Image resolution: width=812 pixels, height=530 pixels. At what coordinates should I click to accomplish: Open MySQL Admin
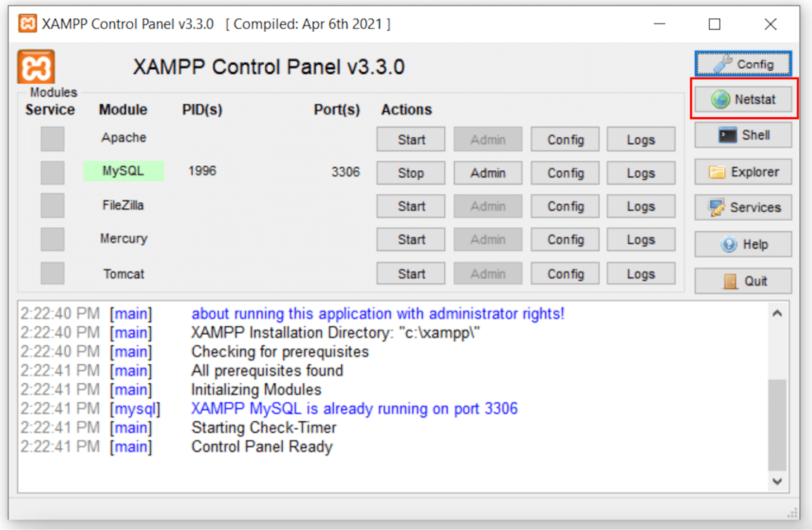(487, 172)
